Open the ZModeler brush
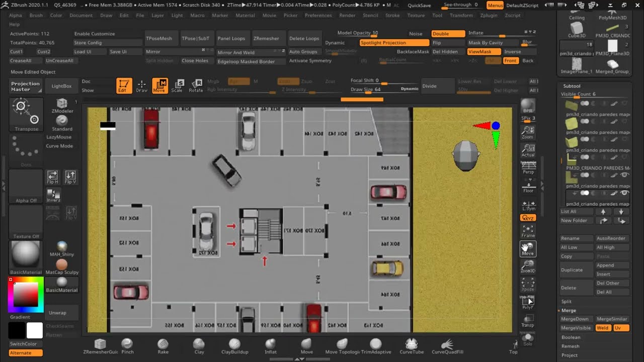The width and height of the screenshot is (644, 362). tap(62, 106)
